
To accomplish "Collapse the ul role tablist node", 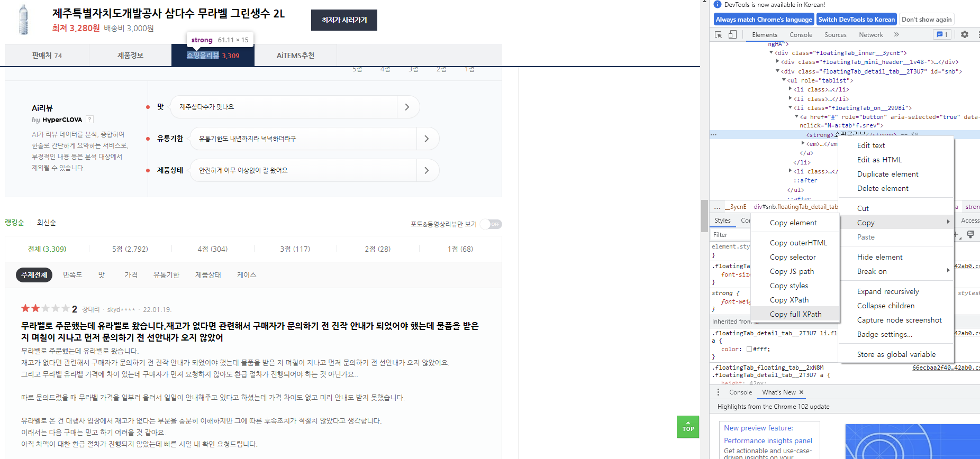I will tap(784, 80).
